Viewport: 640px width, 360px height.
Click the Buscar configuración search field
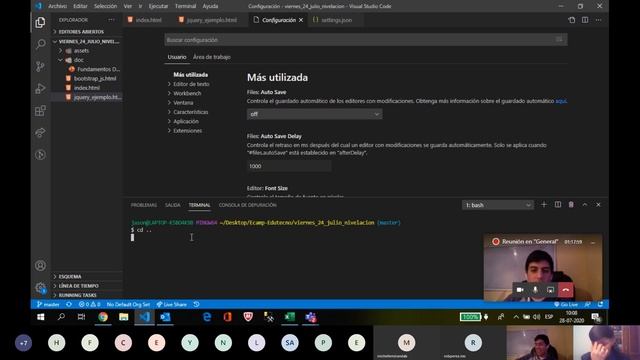366,40
